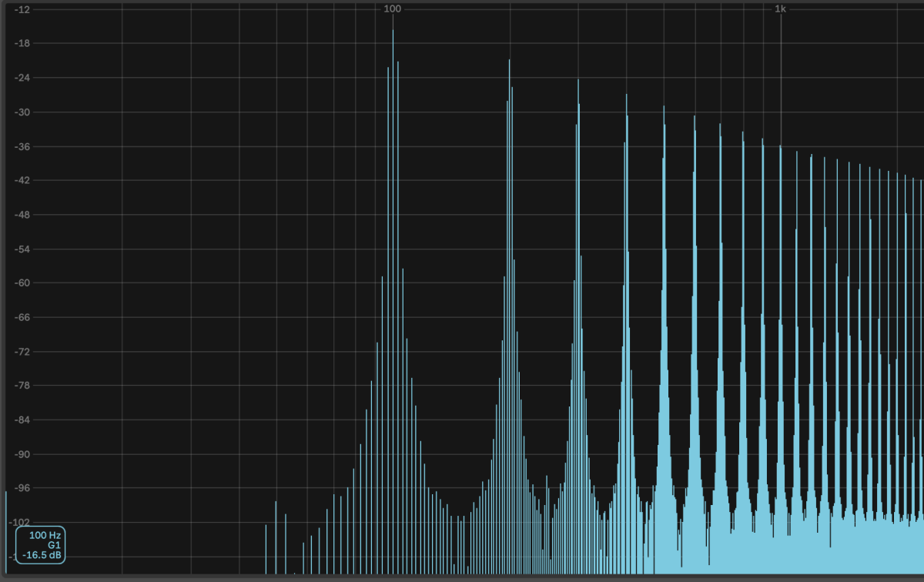Click the "G1" note label in info box
Screen dimensions: 924x582
click(x=54, y=544)
